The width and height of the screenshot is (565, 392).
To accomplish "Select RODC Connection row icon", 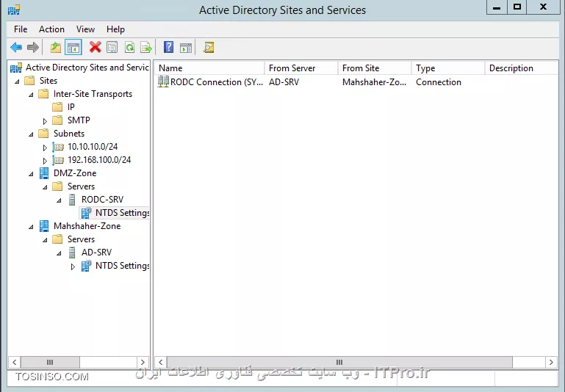I will click(x=163, y=81).
